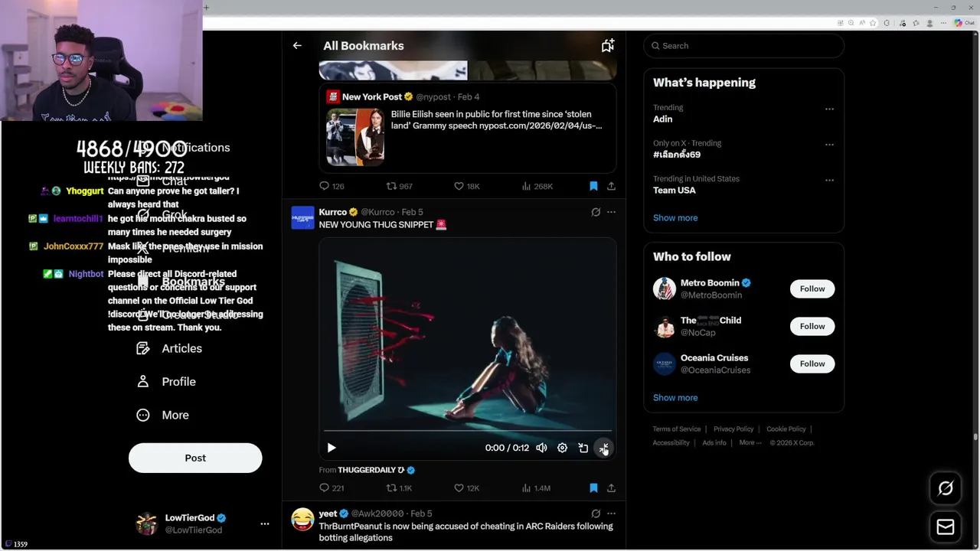The height and width of the screenshot is (551, 980).
Task: Play the Young Thug snippet video
Action: [x=332, y=448]
